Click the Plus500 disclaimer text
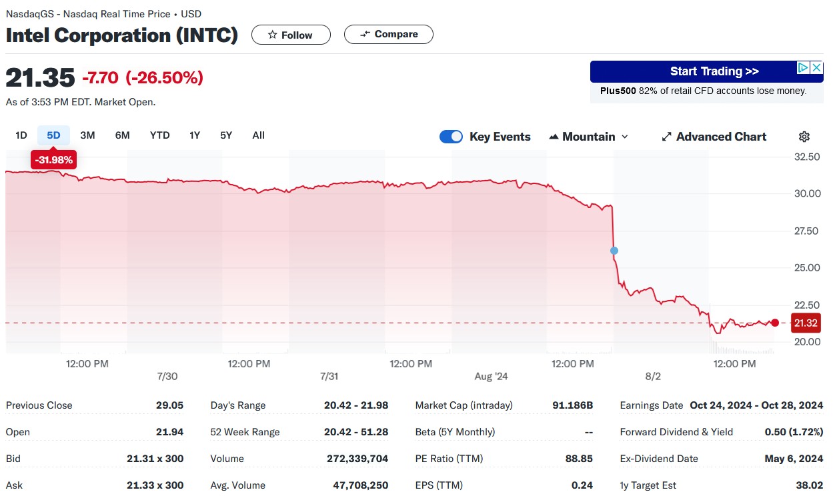The image size is (839, 504). point(704,91)
